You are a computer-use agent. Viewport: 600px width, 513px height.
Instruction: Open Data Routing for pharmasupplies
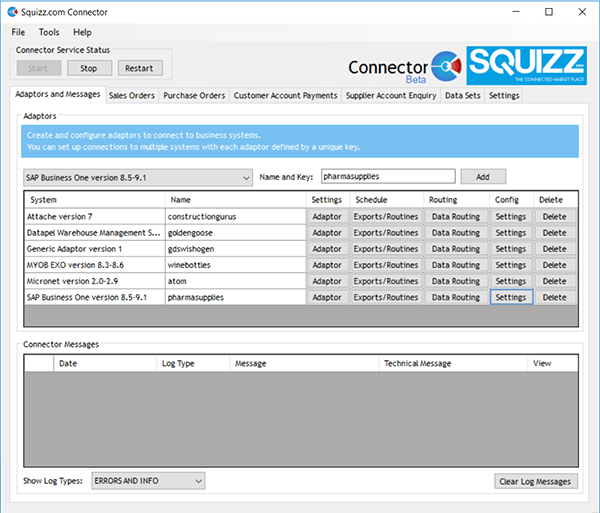pyautogui.click(x=456, y=297)
